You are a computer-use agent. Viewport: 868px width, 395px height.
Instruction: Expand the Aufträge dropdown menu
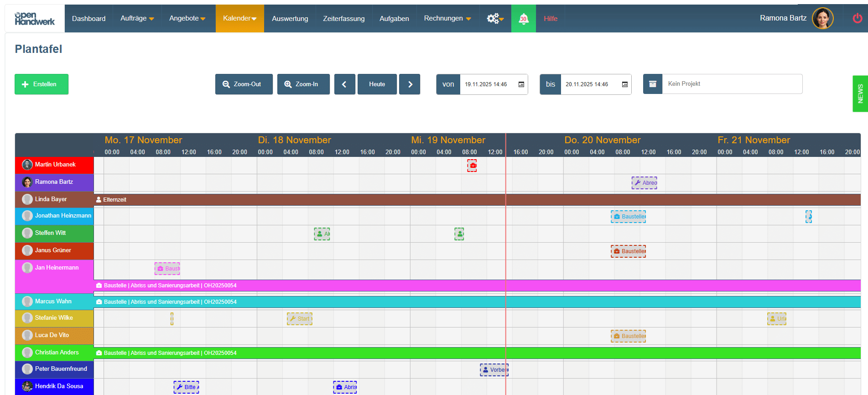tap(137, 19)
